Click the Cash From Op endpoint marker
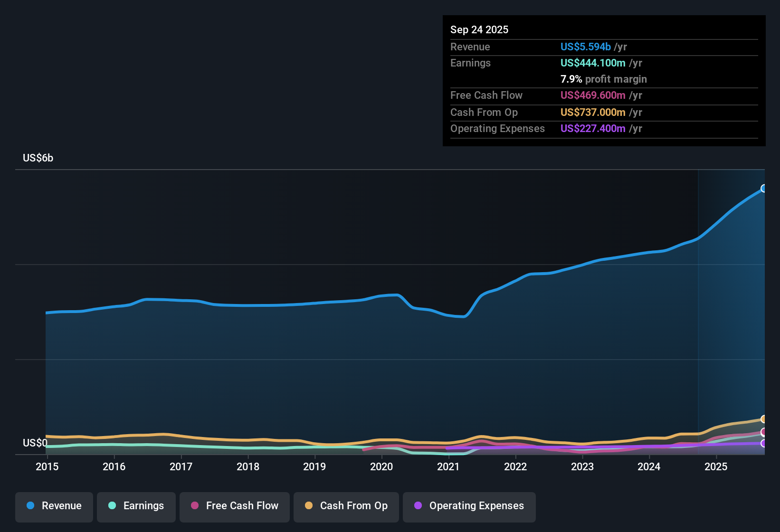 point(764,420)
